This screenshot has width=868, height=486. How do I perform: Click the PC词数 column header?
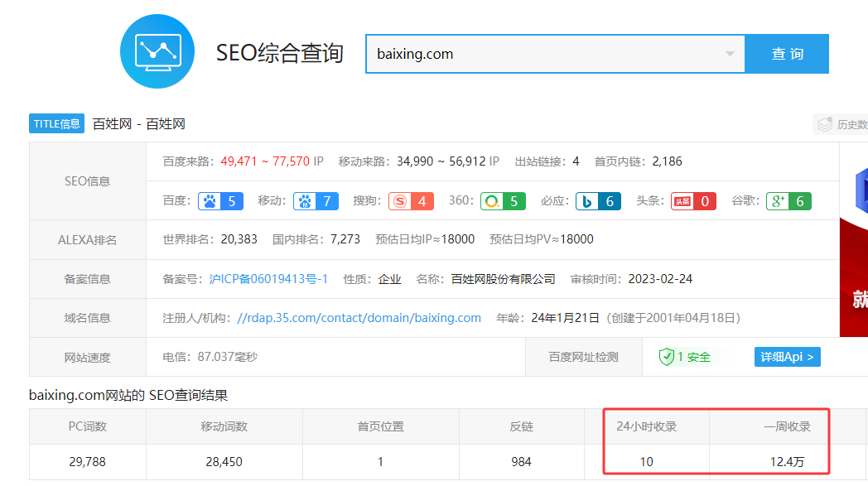(x=88, y=426)
